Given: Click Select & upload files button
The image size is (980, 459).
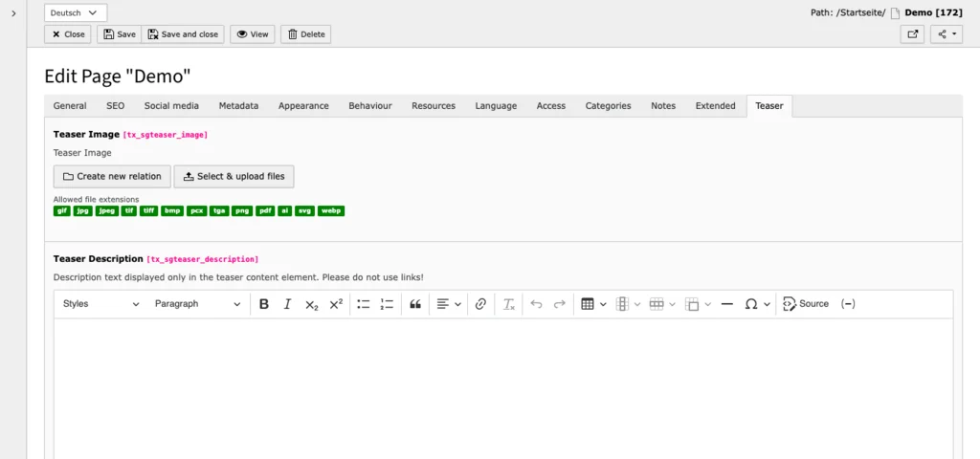Looking at the screenshot, I should (234, 177).
